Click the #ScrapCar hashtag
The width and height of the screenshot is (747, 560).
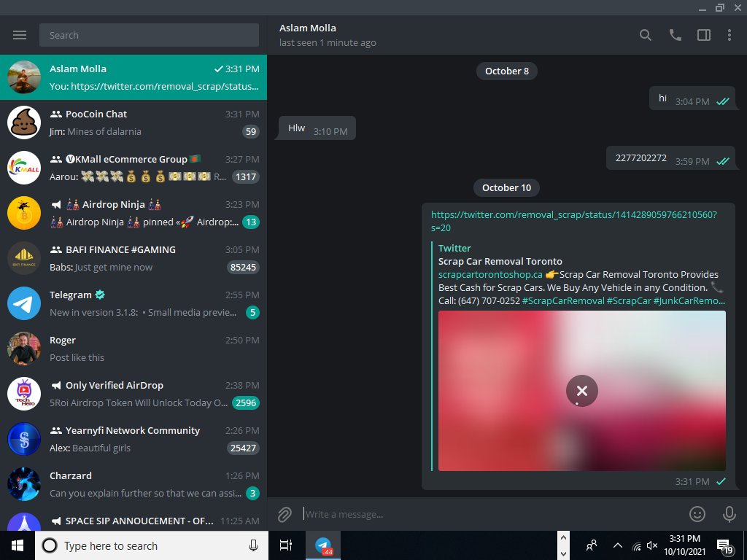coord(628,301)
